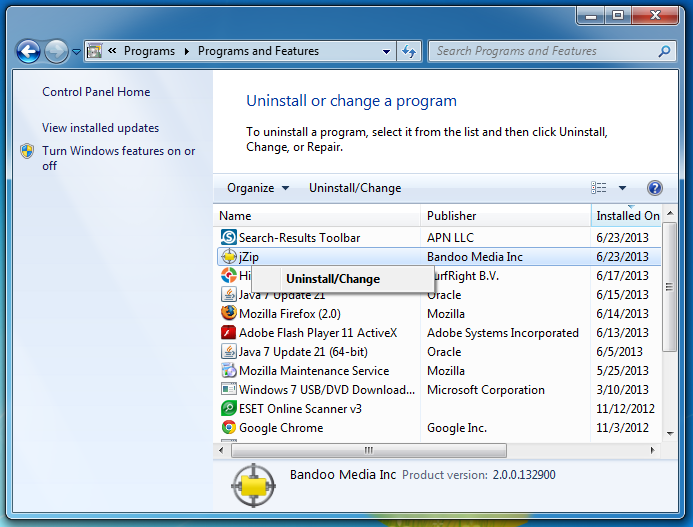Select the jZip program name
Image resolution: width=693 pixels, height=527 pixels.
pos(249,257)
